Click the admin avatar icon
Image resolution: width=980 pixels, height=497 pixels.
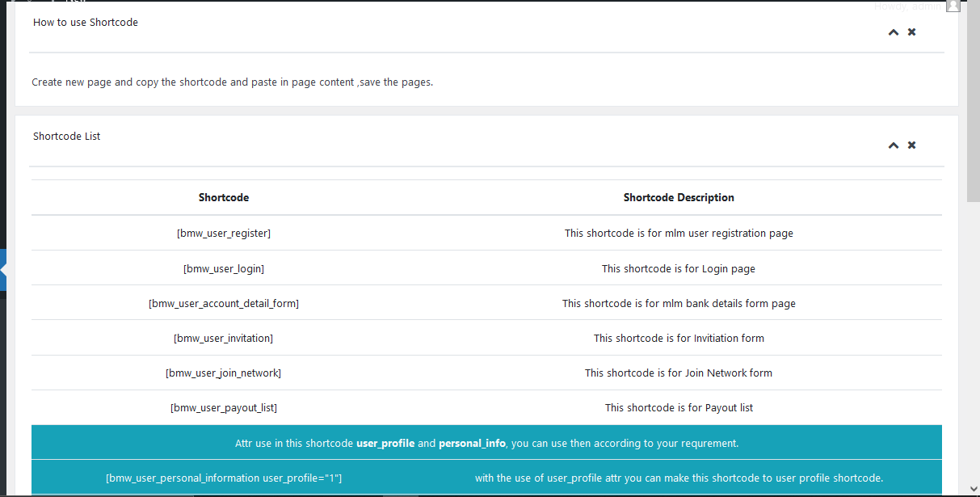click(953, 6)
